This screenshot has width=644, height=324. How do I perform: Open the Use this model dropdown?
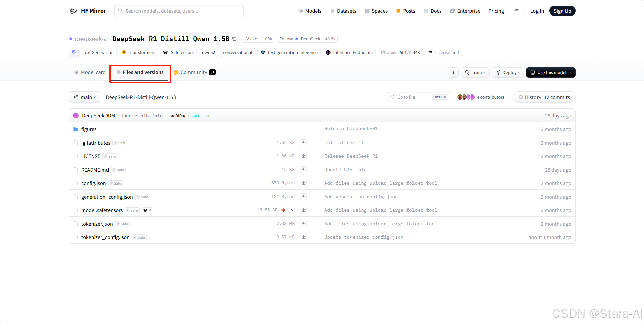[551, 72]
